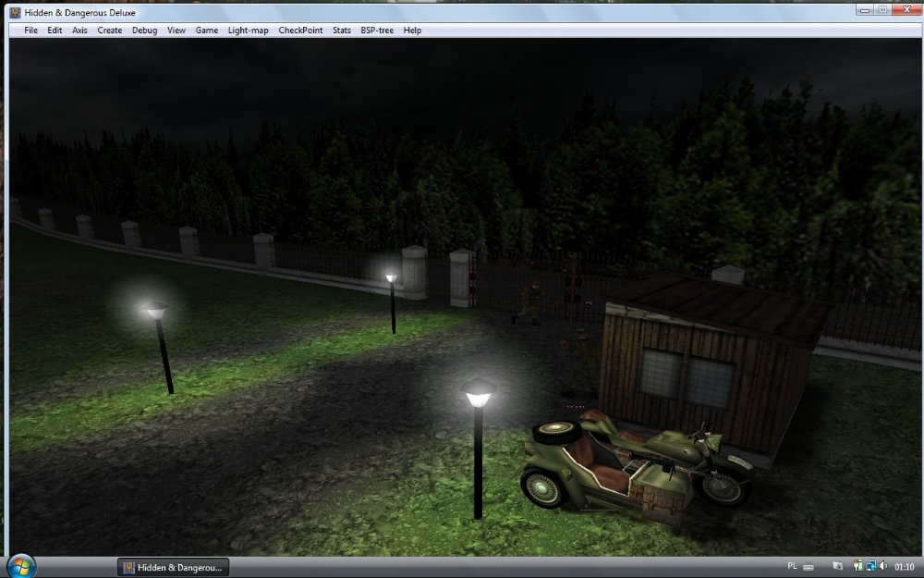Select the sidecar motorcycle in the viewport
The height and width of the screenshot is (578, 924).
(636, 470)
